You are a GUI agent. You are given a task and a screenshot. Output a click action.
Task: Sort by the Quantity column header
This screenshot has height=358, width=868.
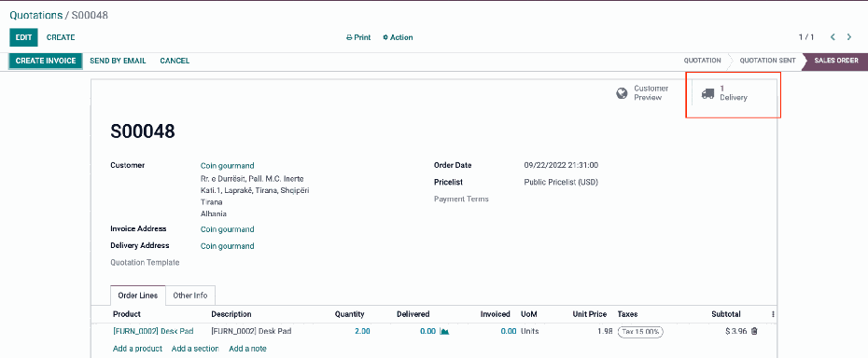coord(349,314)
